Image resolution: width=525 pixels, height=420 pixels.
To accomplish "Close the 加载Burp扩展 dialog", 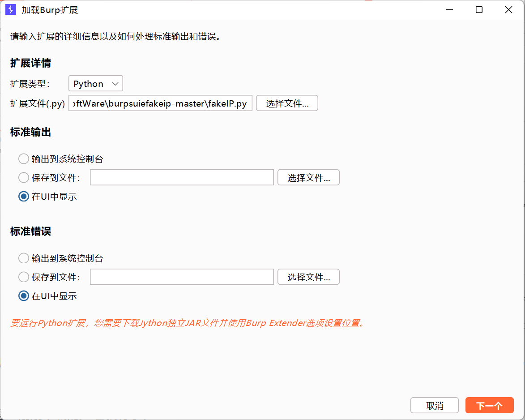I will 508,10.
